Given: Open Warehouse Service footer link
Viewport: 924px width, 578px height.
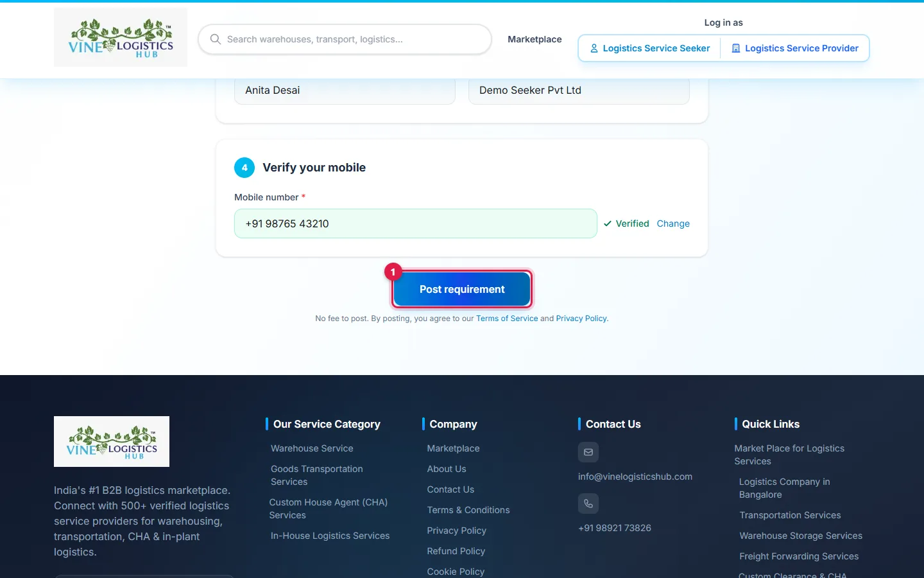Looking at the screenshot, I should click(x=312, y=448).
